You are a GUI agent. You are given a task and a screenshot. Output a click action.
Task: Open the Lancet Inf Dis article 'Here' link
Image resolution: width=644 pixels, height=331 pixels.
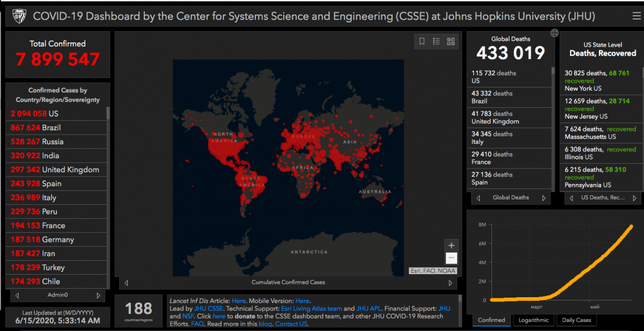[239, 301]
